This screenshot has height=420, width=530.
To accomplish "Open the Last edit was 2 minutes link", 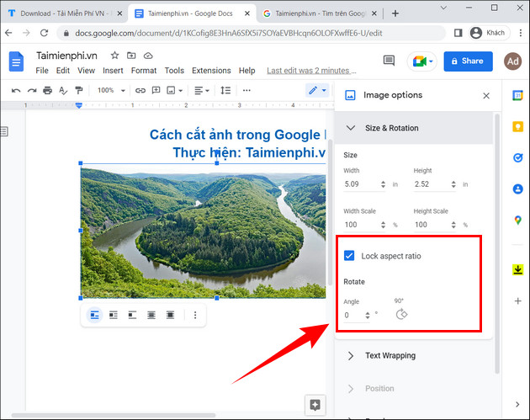I will click(x=311, y=71).
